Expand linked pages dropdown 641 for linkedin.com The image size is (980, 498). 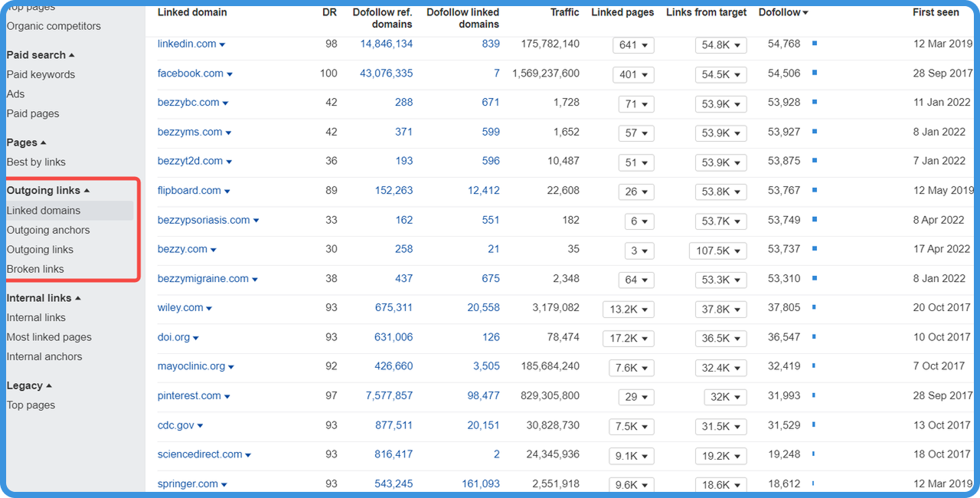point(633,45)
